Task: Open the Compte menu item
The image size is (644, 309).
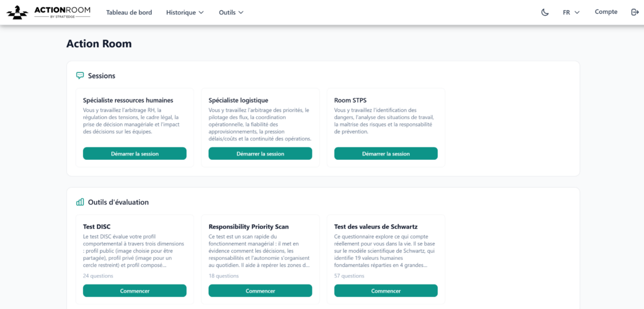Action: [x=606, y=12]
